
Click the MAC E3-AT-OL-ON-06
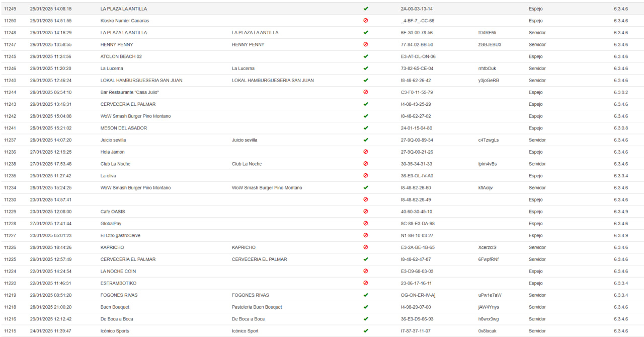coord(418,56)
